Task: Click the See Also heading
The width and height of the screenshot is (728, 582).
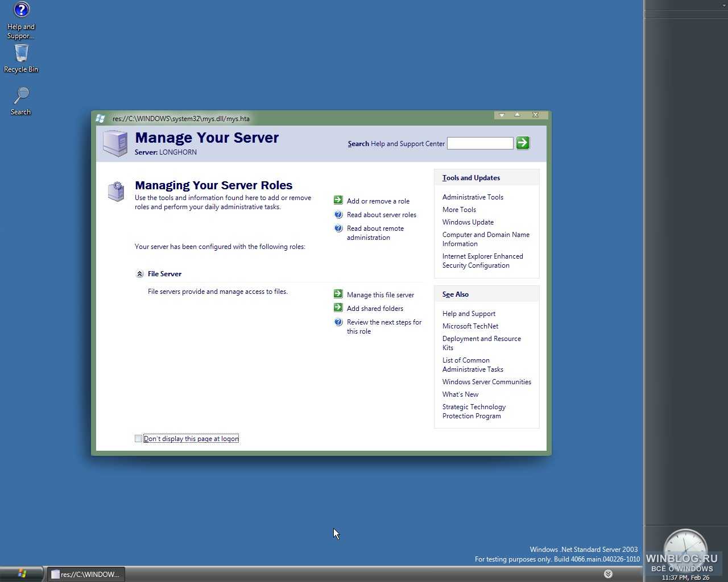Action: coord(456,294)
